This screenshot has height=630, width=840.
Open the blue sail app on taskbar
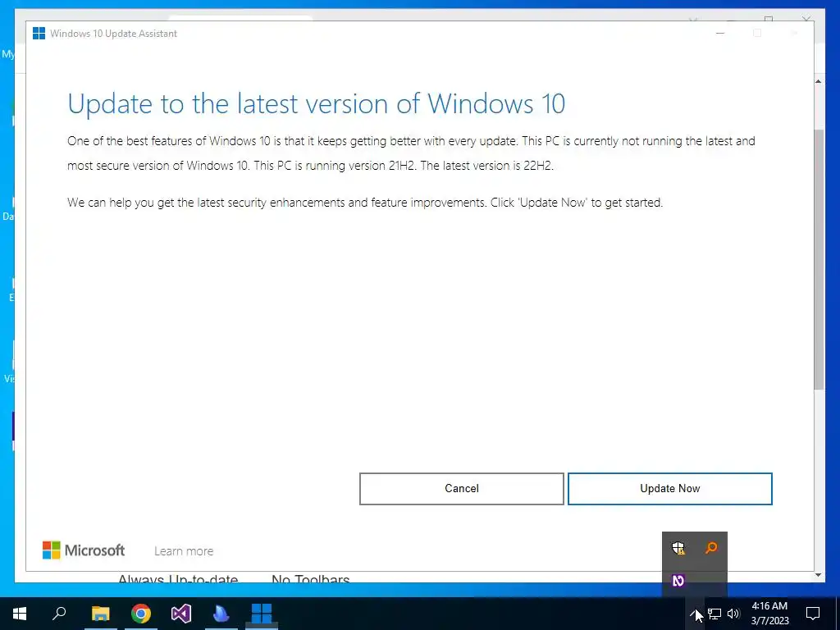[221, 614]
